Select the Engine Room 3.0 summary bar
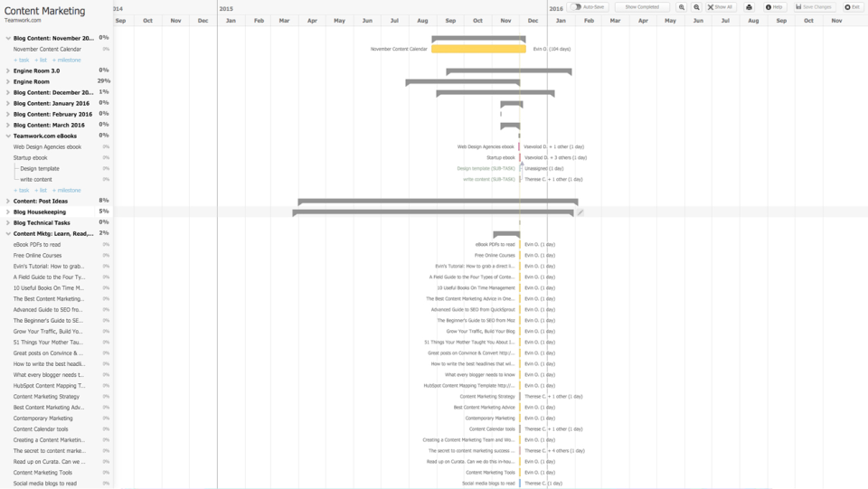 (x=509, y=71)
